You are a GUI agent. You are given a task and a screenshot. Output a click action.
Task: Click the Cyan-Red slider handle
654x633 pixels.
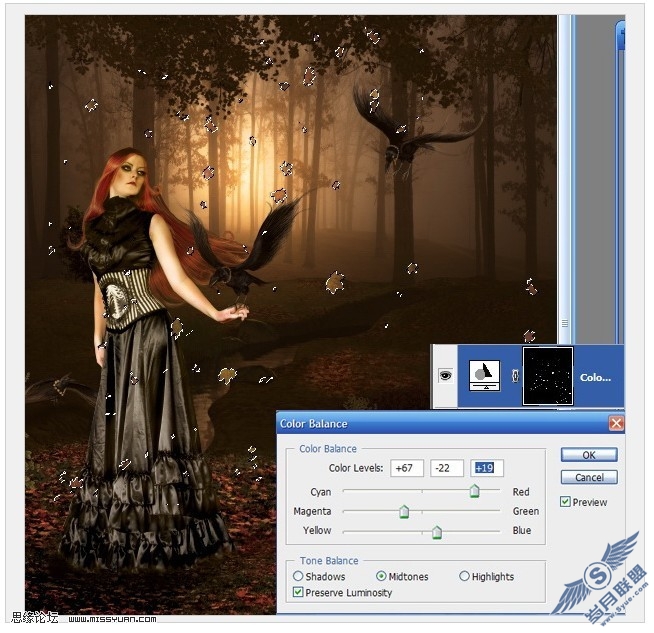click(474, 491)
